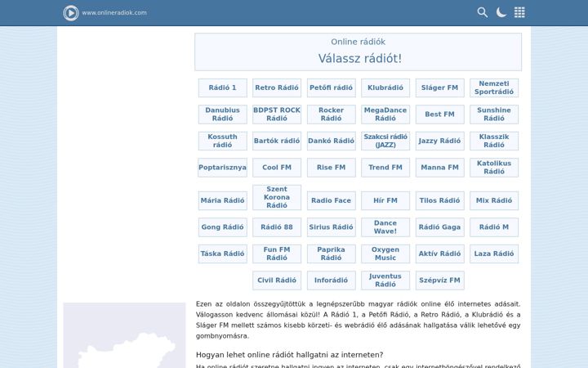This screenshot has height=368, width=588.
Task: Choose Tilos Rádió
Action: [440, 201]
